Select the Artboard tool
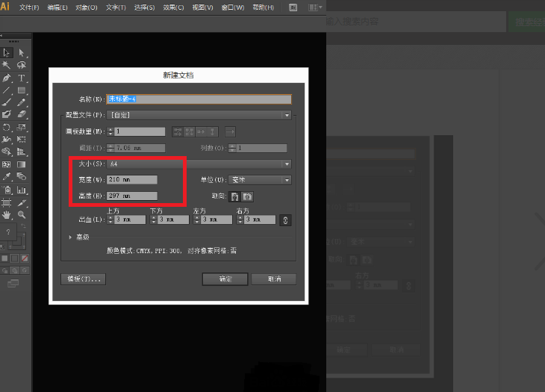 pyautogui.click(x=6, y=202)
